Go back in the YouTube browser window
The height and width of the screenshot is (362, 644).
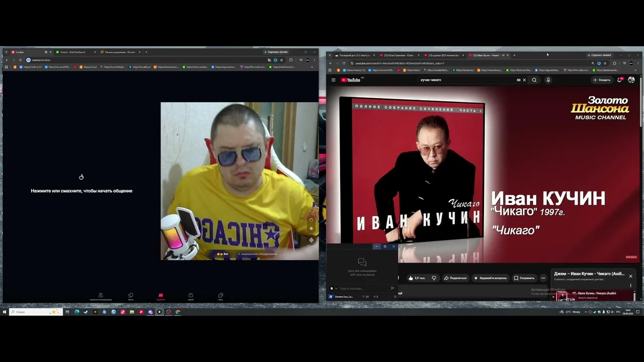[x=331, y=63]
